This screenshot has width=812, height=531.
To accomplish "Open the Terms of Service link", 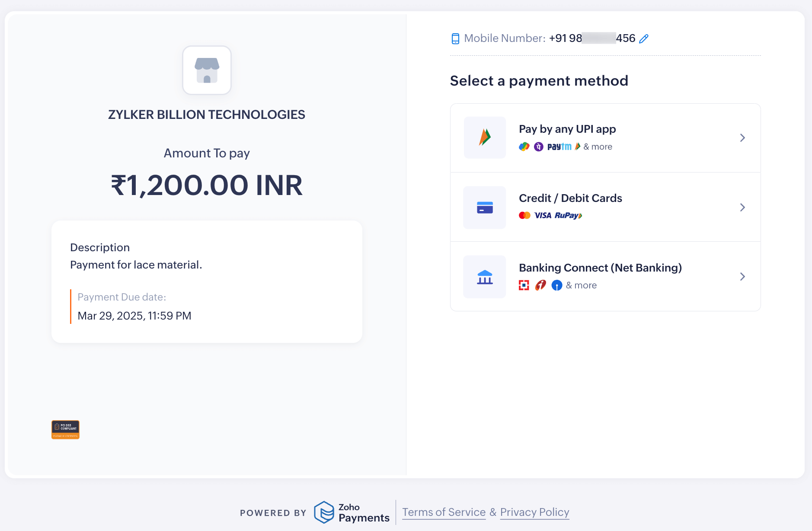I will 444,512.
